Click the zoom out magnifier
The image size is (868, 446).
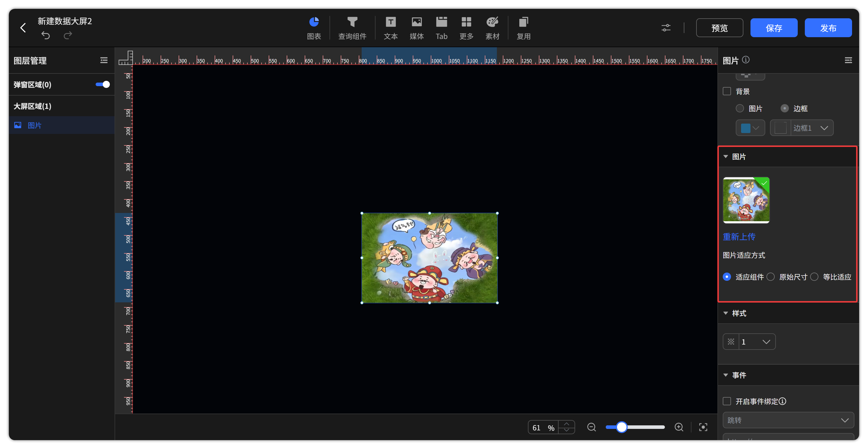(591, 427)
